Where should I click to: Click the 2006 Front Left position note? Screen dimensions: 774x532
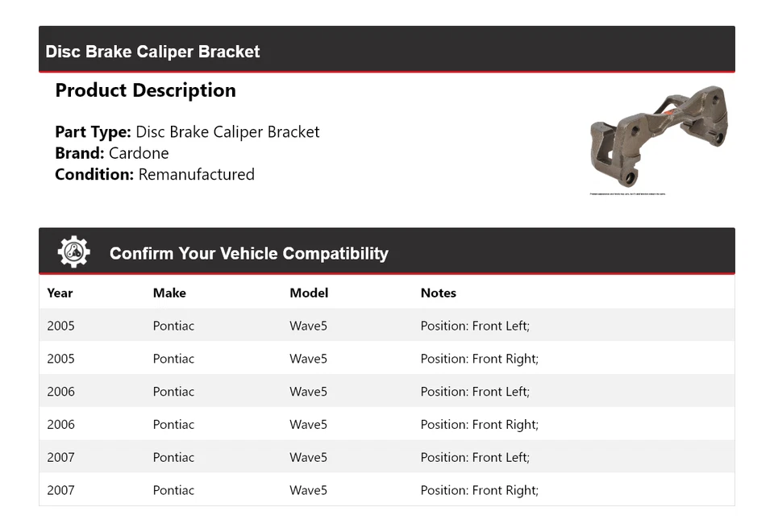pyautogui.click(x=475, y=392)
